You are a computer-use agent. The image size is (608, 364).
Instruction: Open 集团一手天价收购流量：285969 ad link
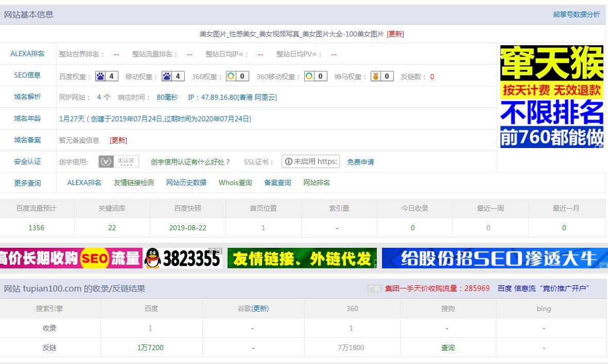point(437,288)
